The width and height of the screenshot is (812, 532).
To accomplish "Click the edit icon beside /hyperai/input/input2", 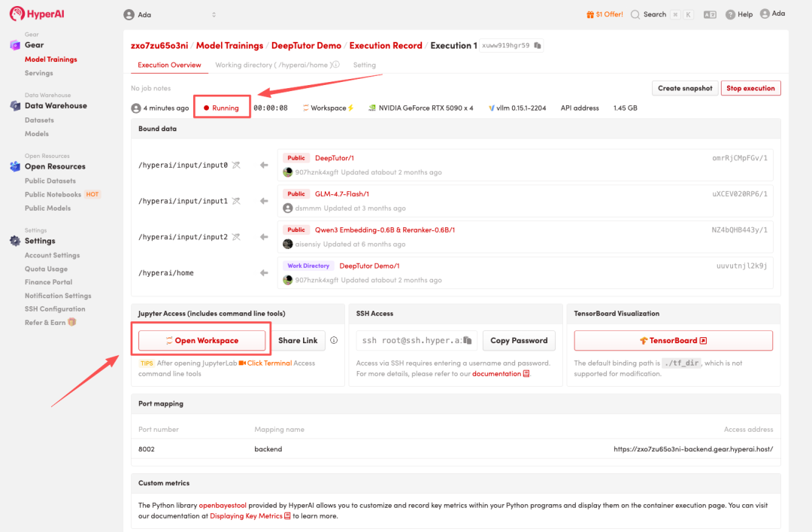I will pyautogui.click(x=236, y=237).
